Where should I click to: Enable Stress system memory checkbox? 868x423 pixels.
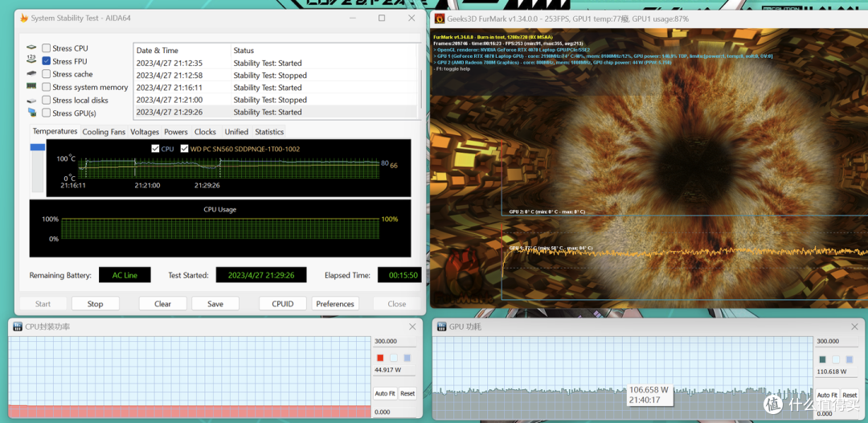tap(47, 87)
